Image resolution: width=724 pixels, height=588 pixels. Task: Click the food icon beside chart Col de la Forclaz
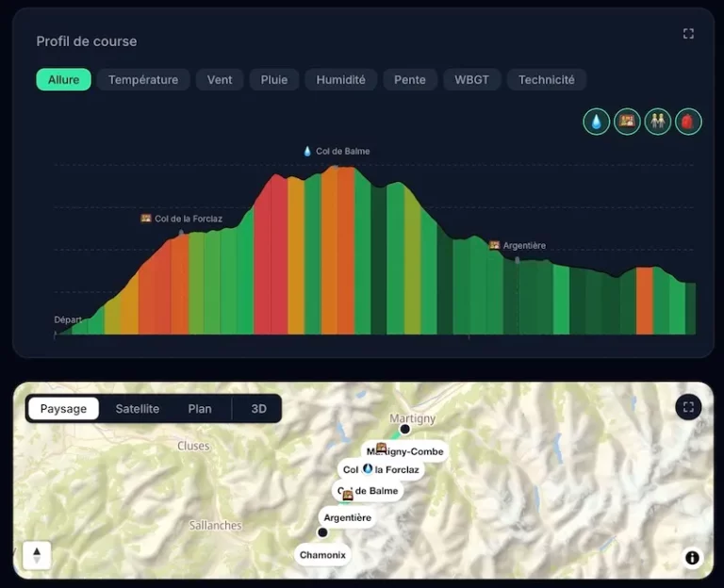tap(146, 218)
